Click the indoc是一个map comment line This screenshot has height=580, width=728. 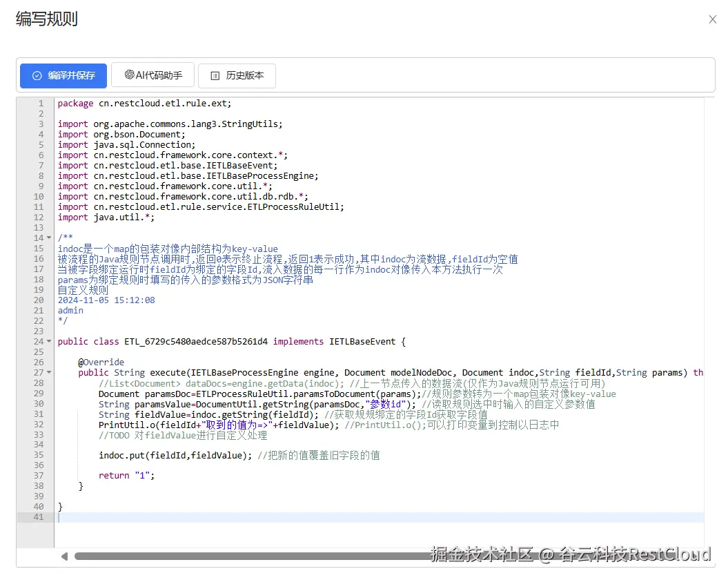pos(168,249)
